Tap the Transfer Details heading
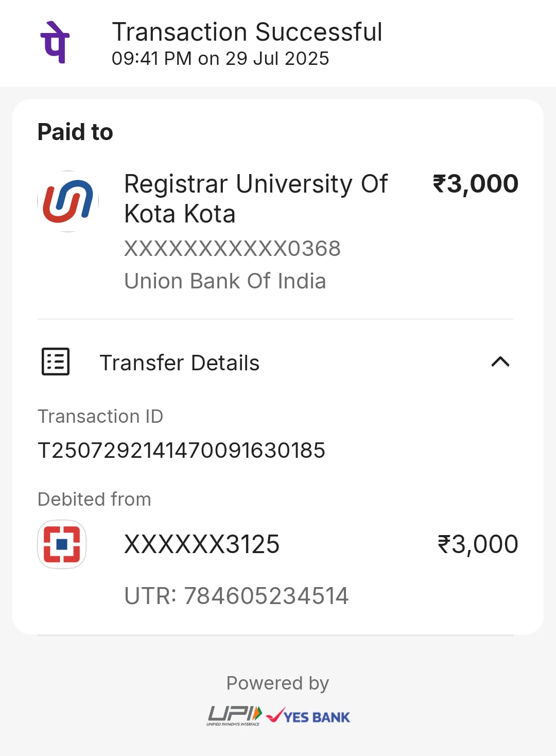 point(179,363)
